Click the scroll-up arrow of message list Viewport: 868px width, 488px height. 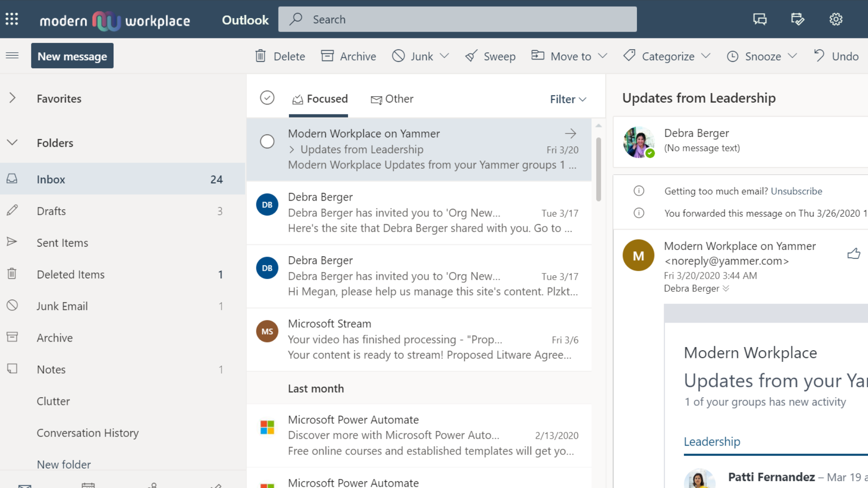point(599,126)
